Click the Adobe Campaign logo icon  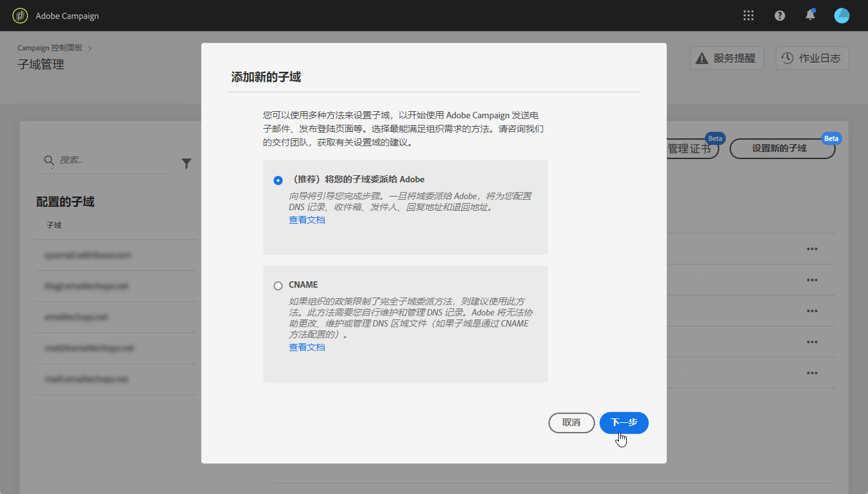pos(20,16)
